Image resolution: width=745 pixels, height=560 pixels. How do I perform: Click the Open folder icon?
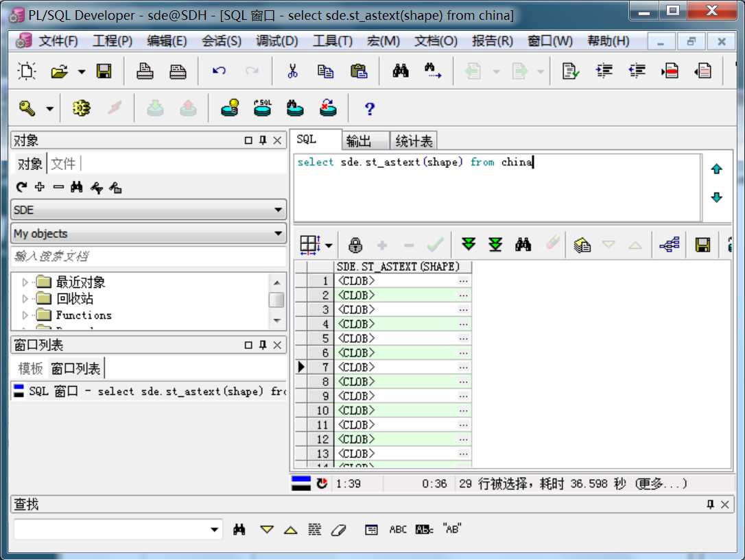(x=60, y=72)
